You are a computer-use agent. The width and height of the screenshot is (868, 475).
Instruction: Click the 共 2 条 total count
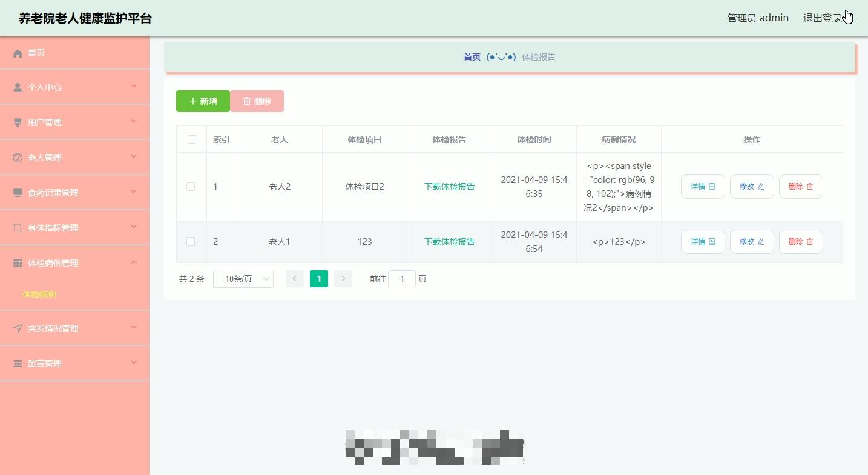click(x=192, y=279)
